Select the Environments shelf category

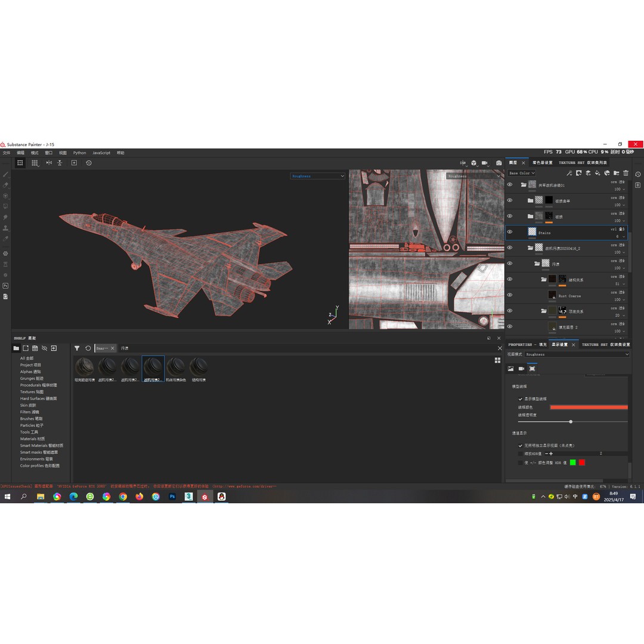(36, 459)
